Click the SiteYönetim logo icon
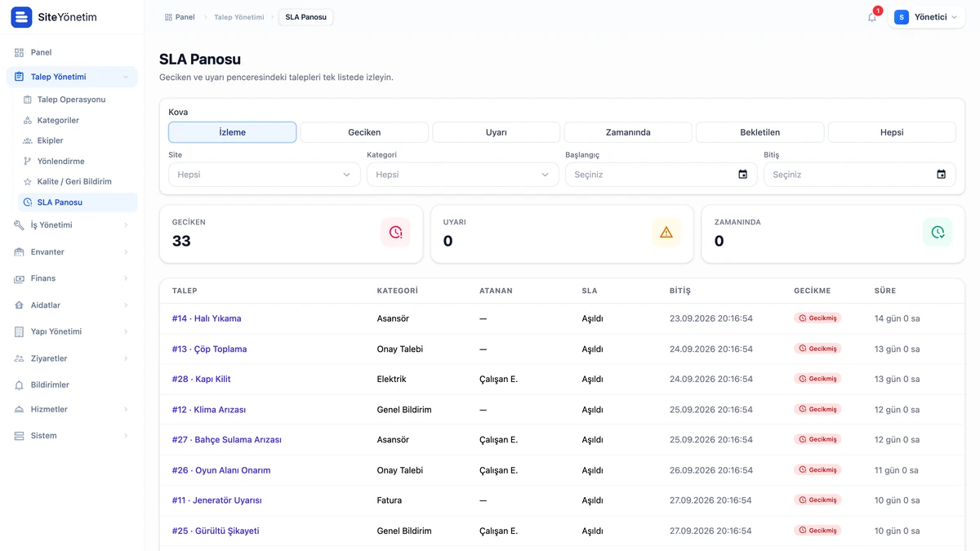The width and height of the screenshot is (980, 551). tap(21, 17)
